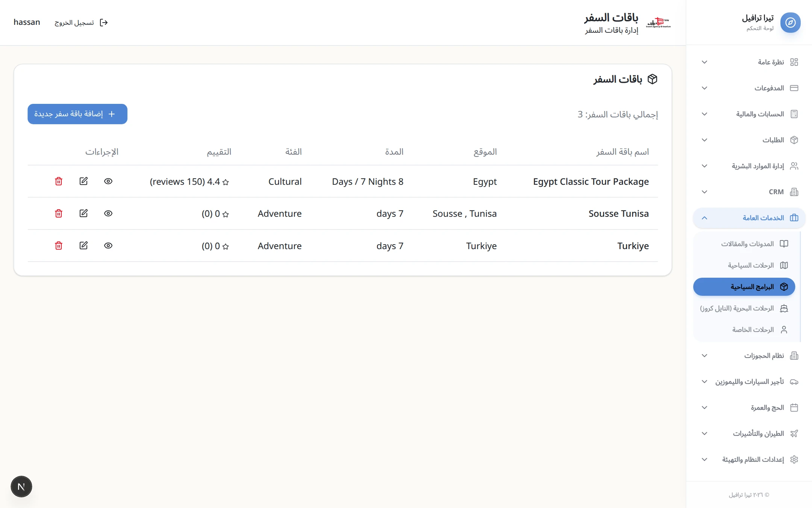This screenshot has height=508, width=812.
Task: Edit the Sousse Tunisa package
Action: pos(83,213)
